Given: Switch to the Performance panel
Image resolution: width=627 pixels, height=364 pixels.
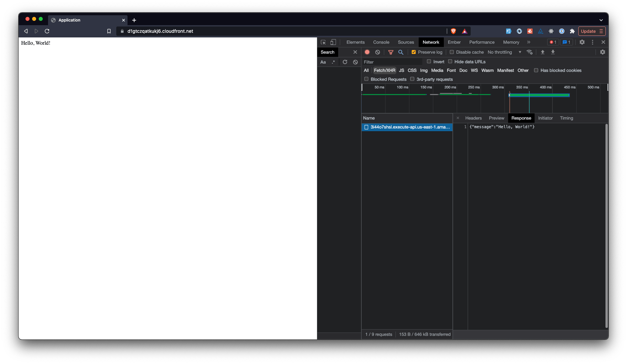Looking at the screenshot, I should (x=482, y=42).
